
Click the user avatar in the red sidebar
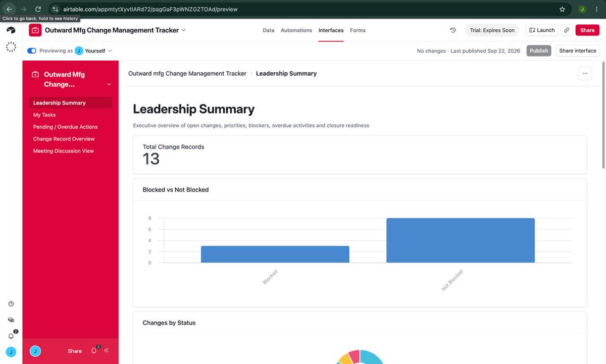click(x=35, y=351)
